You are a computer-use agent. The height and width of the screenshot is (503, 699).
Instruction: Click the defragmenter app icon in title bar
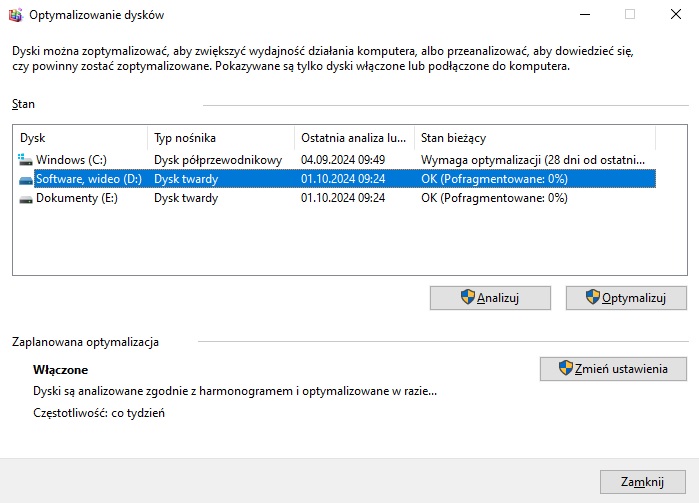[15, 15]
